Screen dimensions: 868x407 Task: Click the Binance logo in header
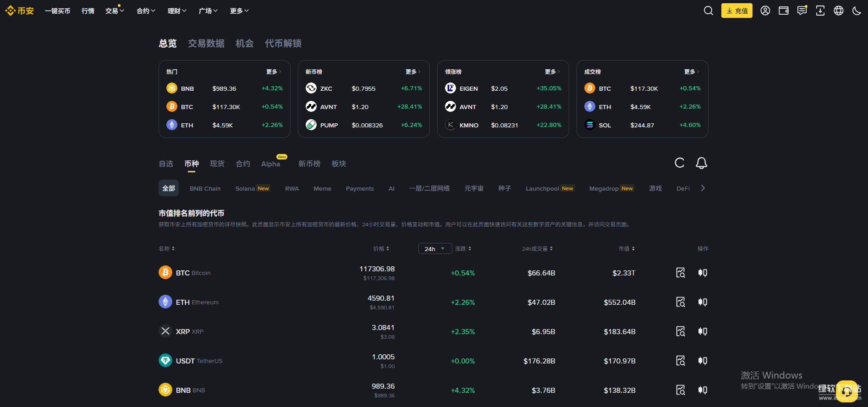20,11
